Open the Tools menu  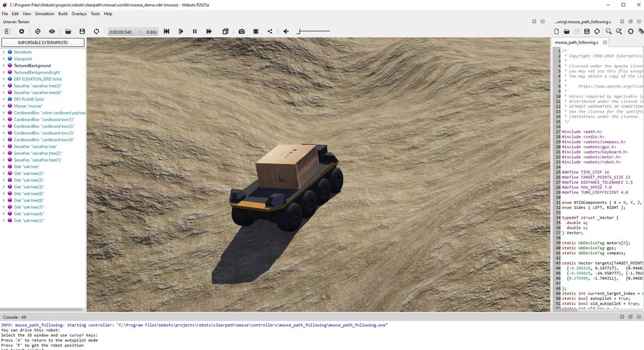point(95,13)
